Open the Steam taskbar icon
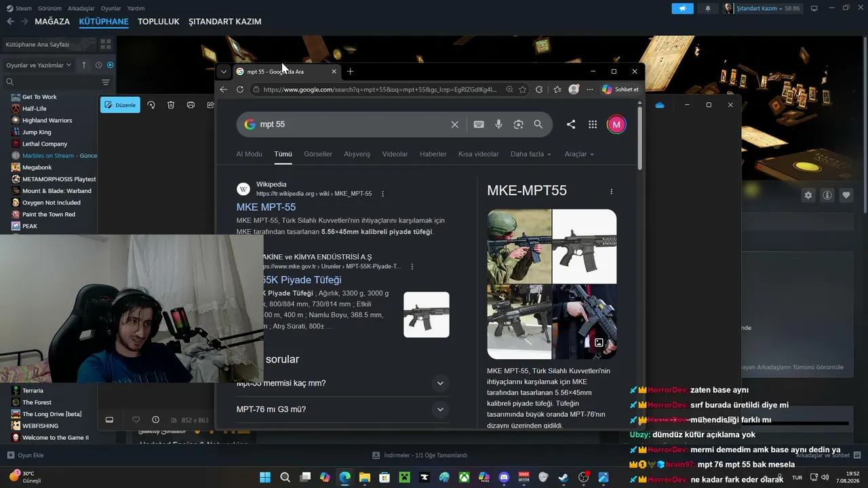This screenshot has height=488, width=868. (564, 477)
